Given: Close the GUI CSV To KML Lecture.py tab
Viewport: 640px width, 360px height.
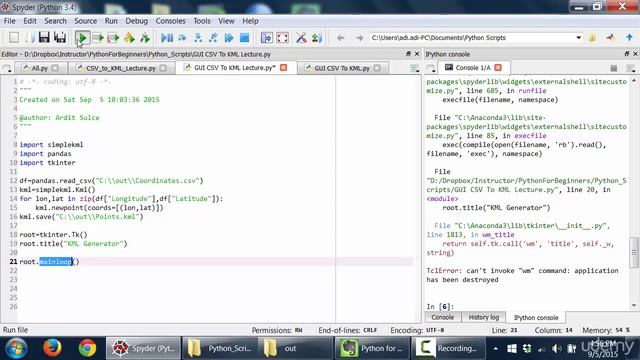Looking at the screenshot, I should click(283, 68).
